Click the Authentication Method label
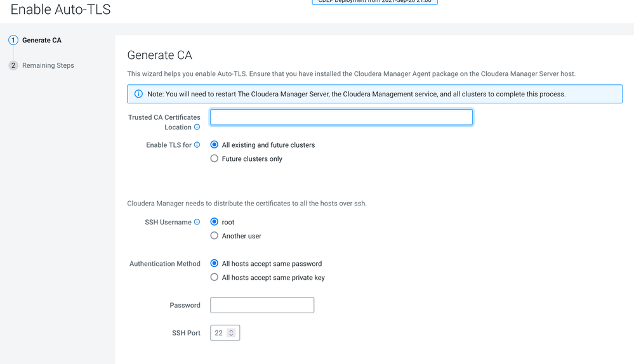The image size is (634, 364). click(165, 263)
